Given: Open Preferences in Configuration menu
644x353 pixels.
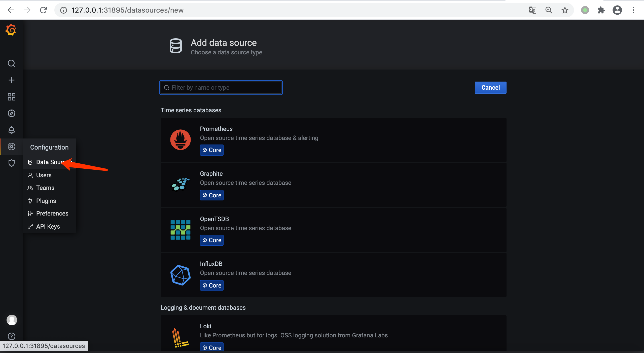Looking at the screenshot, I should (x=50, y=213).
